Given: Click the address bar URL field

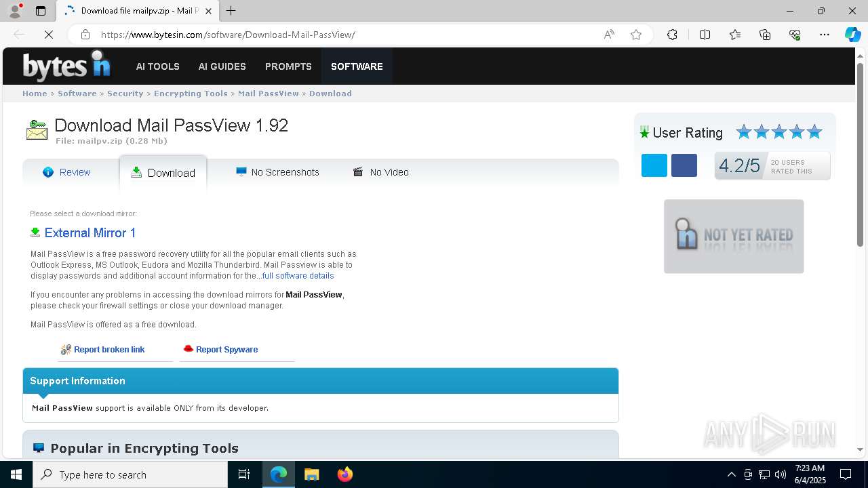Looking at the screenshot, I should pyautogui.click(x=346, y=35).
